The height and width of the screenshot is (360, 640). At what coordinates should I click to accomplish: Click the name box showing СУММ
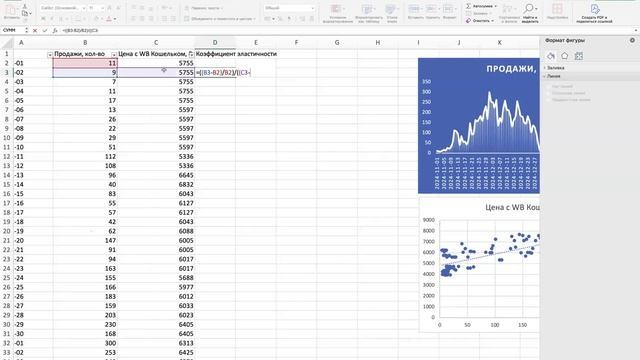tap(12, 30)
